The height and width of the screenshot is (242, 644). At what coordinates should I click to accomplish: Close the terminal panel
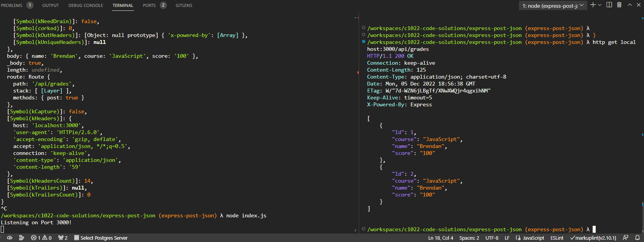point(639,5)
